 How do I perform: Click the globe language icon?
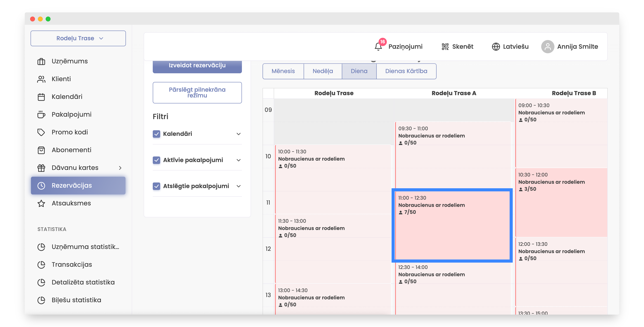pos(496,46)
